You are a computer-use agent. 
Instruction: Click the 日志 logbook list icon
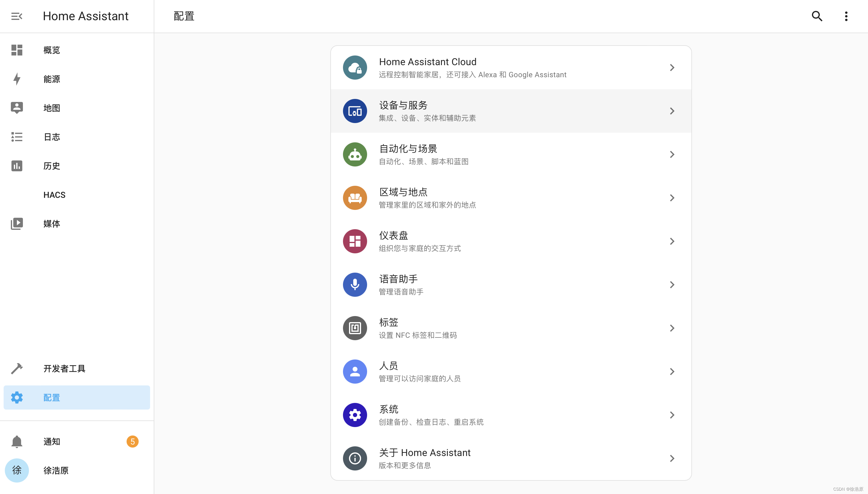[17, 137]
